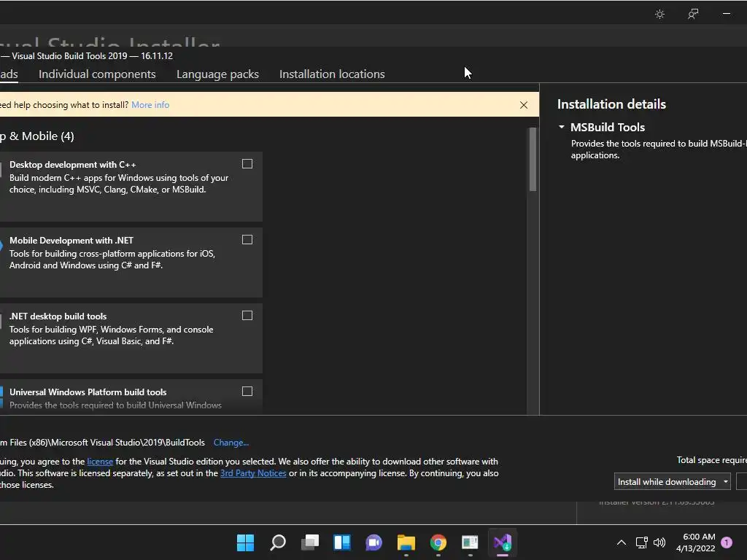The width and height of the screenshot is (747, 560).
Task: Open network status tray icon
Action: 642,542
